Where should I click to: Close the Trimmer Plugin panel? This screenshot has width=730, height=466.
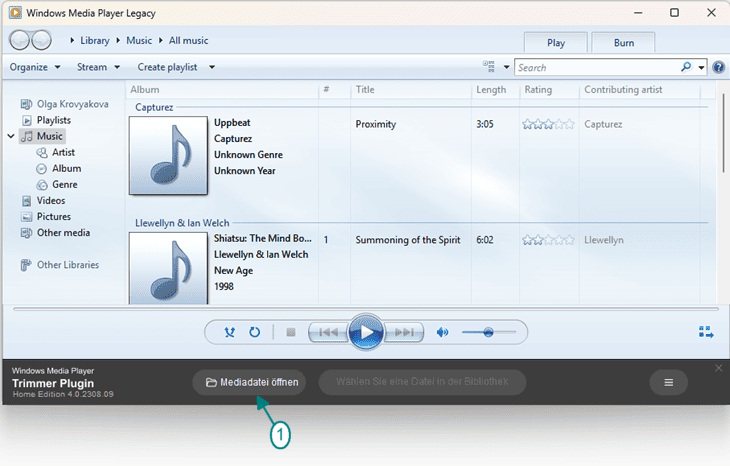[x=718, y=368]
